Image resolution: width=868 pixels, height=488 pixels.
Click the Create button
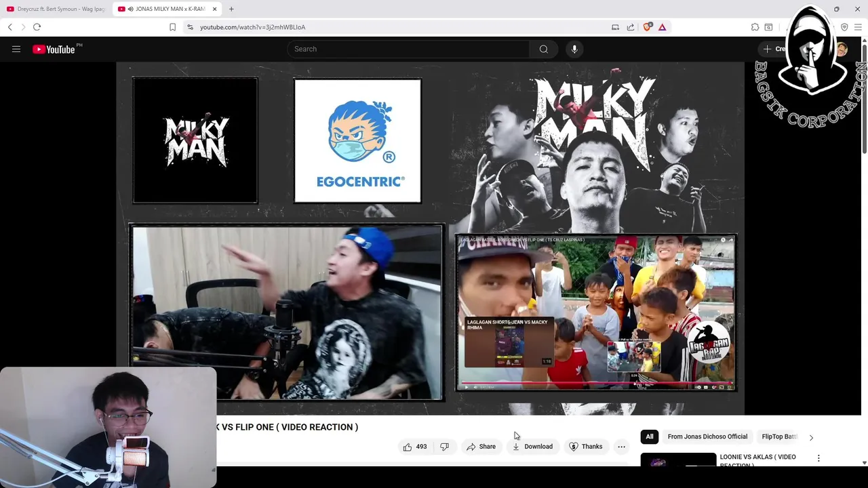click(773, 49)
